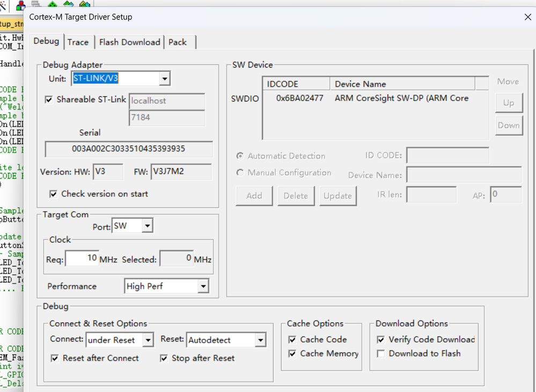Select IDCODE 0x6BA02477 table cell
The height and width of the screenshot is (392, 536).
(299, 99)
